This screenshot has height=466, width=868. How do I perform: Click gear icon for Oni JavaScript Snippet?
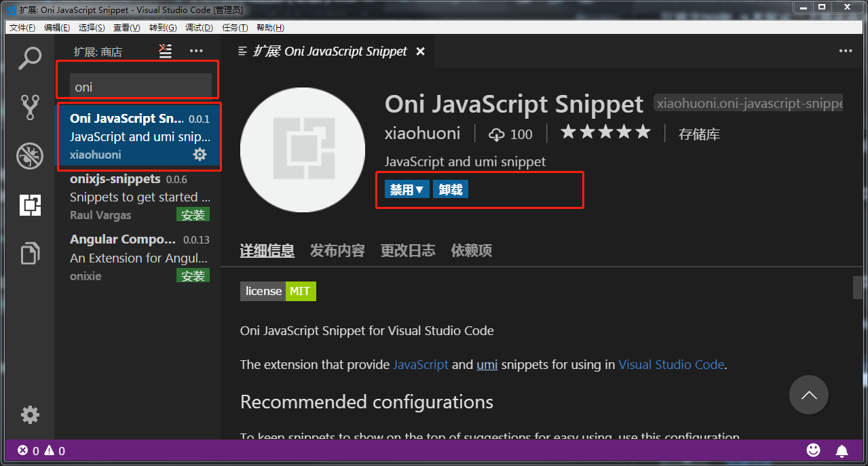tap(200, 155)
